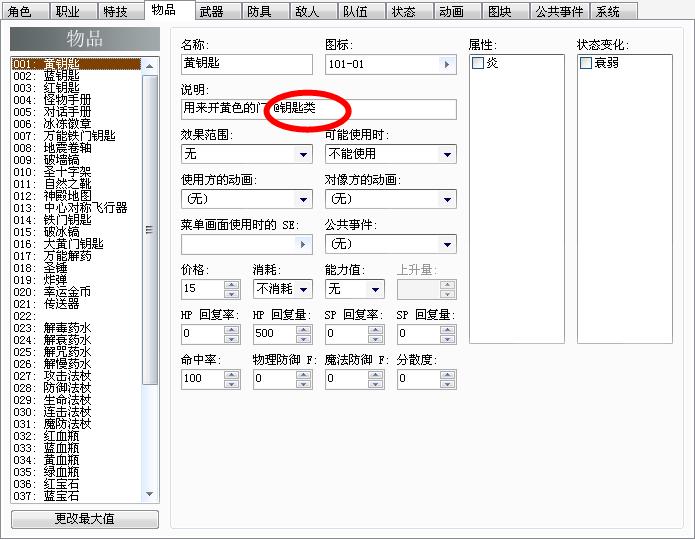Select item 023: 解毒药水
Viewport: 695px width, 540px height.
(76, 328)
